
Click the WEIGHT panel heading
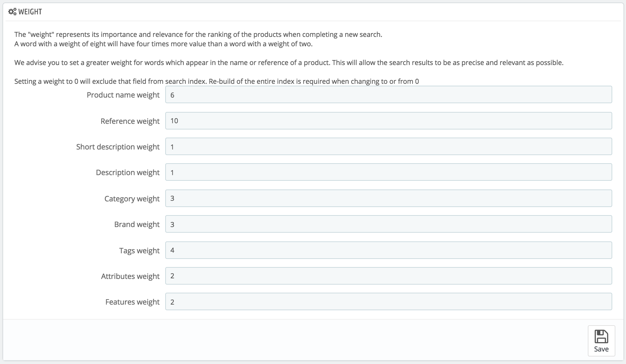click(x=30, y=12)
